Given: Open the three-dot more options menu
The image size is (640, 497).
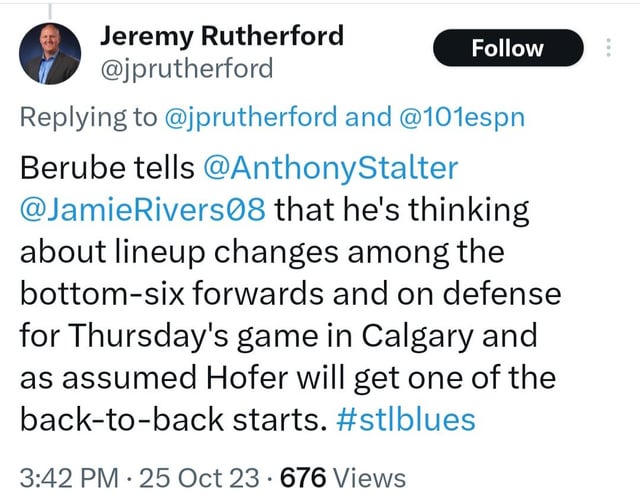Looking at the screenshot, I should 609,48.
